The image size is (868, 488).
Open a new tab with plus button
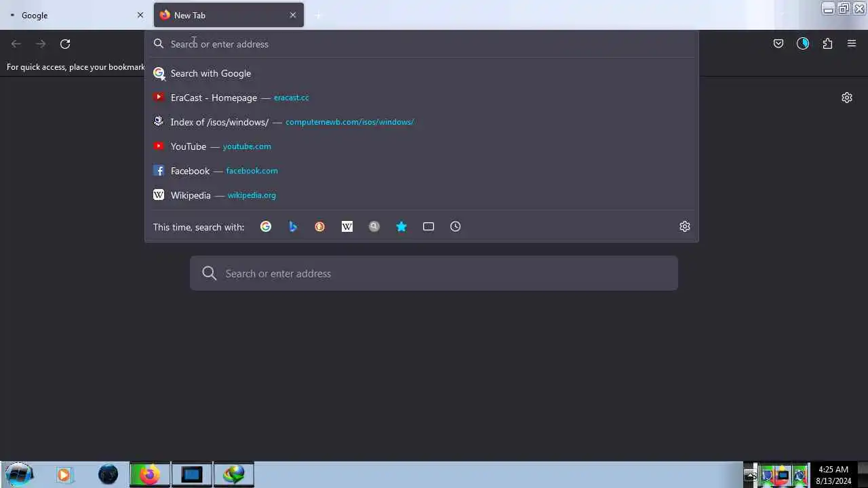pos(319,15)
